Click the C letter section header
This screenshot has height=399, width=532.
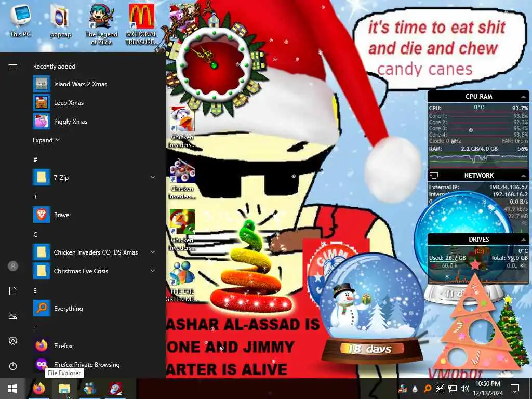(x=35, y=234)
